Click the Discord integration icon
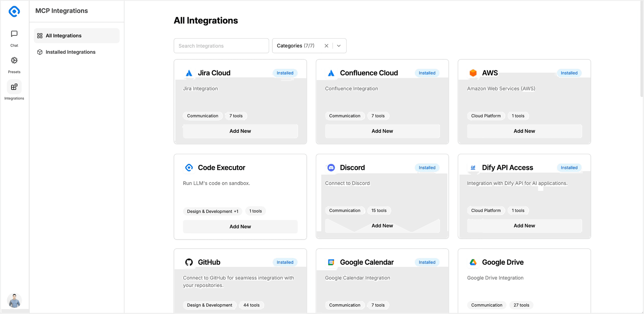Image resolution: width=644 pixels, height=314 pixels. (x=331, y=168)
